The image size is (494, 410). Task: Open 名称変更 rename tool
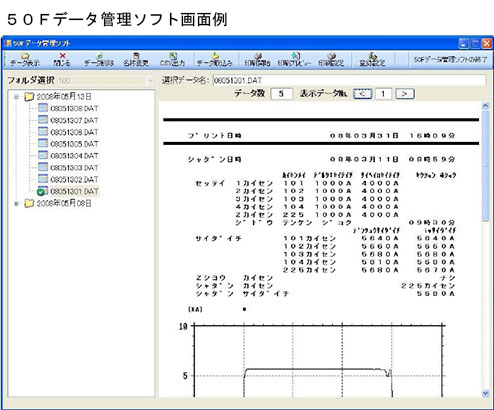click(x=136, y=60)
